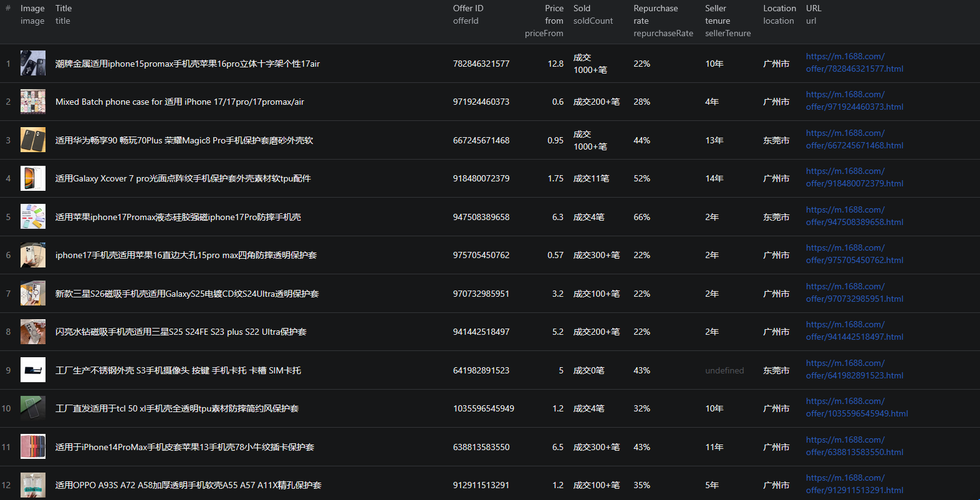Click the 4年 seller tenure cell
Viewport: 980px width, 500px height.
[x=712, y=102]
